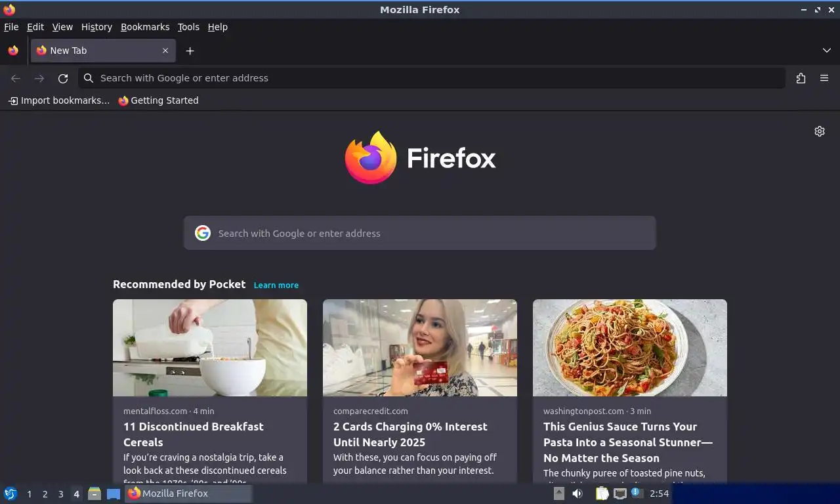Click the back navigation arrow
This screenshot has width=840, height=504.
(x=16, y=78)
